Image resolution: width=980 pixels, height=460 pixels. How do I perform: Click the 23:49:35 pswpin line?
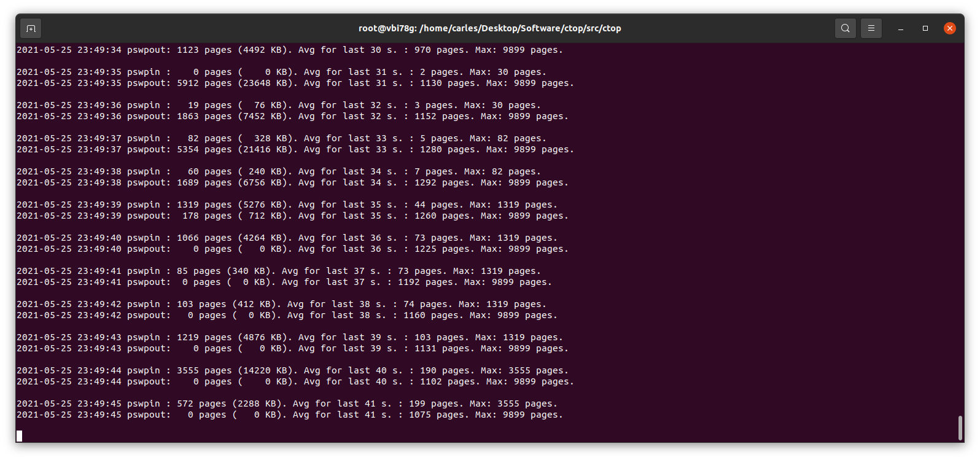[281, 72]
